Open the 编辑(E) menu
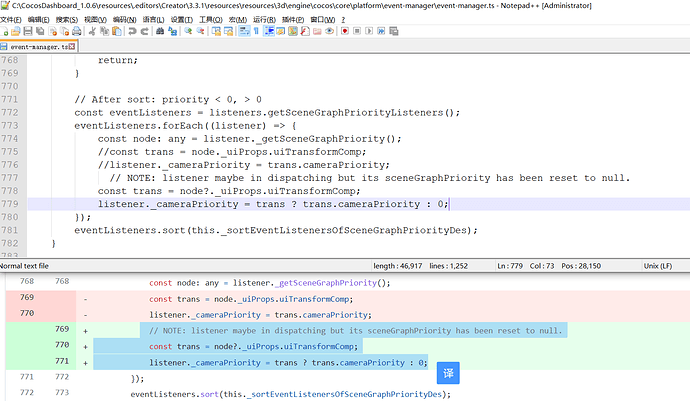 tap(38, 19)
